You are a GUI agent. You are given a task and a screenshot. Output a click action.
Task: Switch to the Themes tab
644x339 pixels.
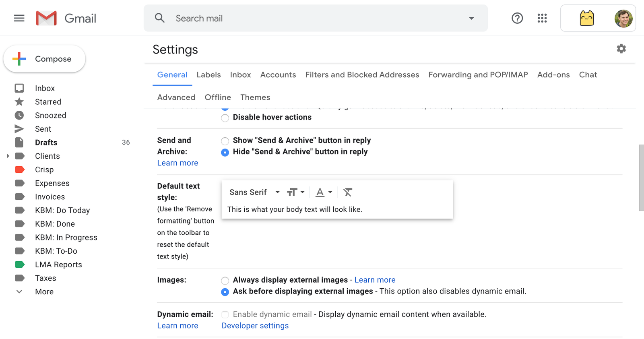tap(255, 97)
